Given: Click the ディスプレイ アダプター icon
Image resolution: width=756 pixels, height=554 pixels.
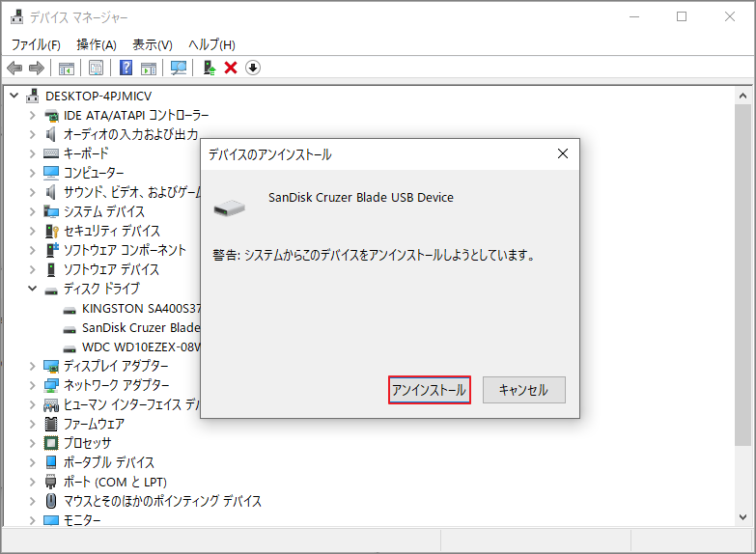Looking at the screenshot, I should coord(51,366).
